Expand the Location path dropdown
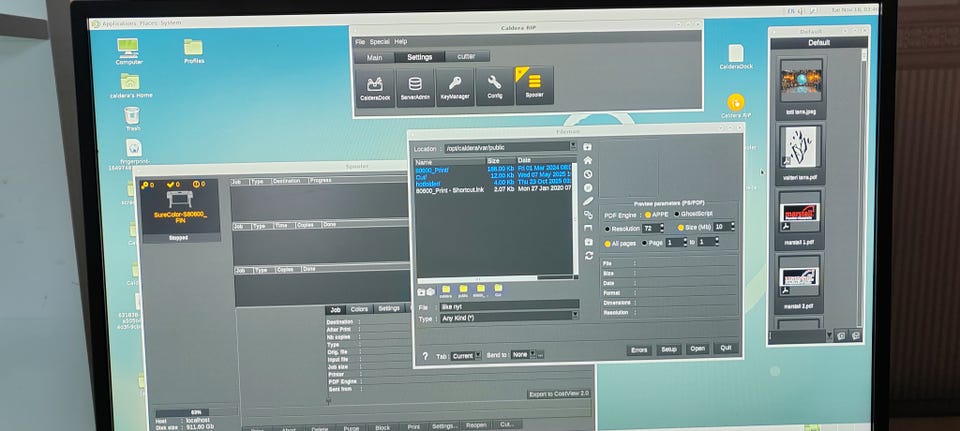960x431 pixels. point(573,147)
